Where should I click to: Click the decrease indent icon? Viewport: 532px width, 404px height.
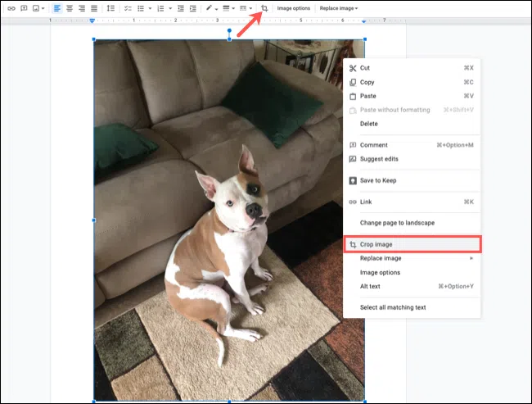coord(178,8)
